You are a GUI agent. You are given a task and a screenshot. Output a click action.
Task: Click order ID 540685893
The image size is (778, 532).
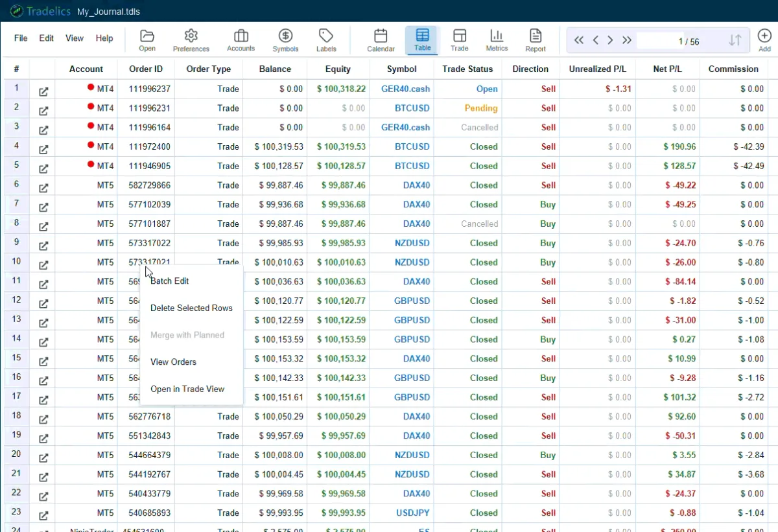[x=150, y=513]
